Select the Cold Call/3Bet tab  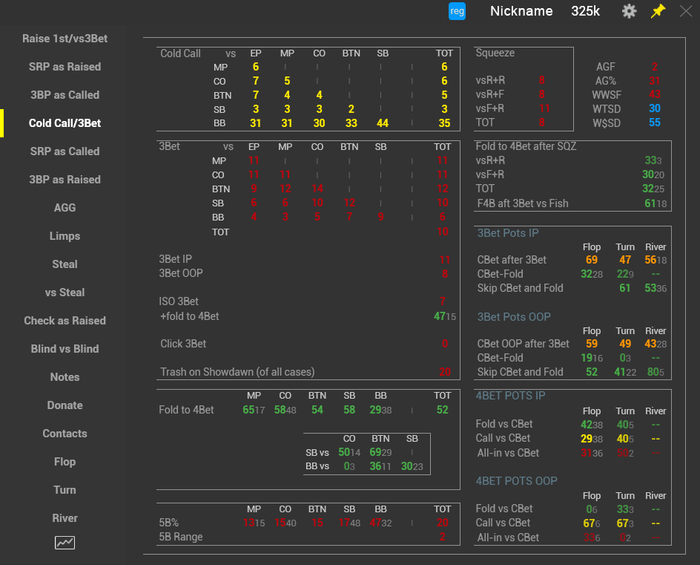[x=65, y=123]
